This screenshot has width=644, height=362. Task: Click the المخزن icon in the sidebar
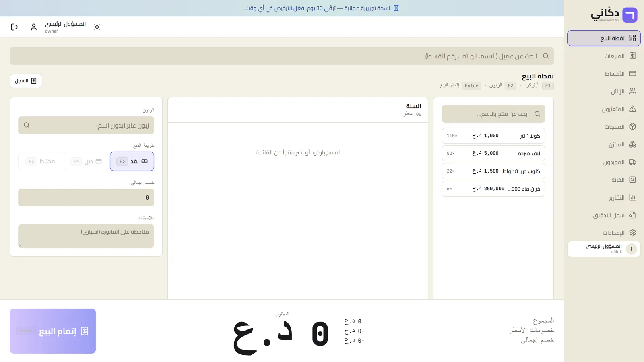pyautogui.click(x=633, y=144)
